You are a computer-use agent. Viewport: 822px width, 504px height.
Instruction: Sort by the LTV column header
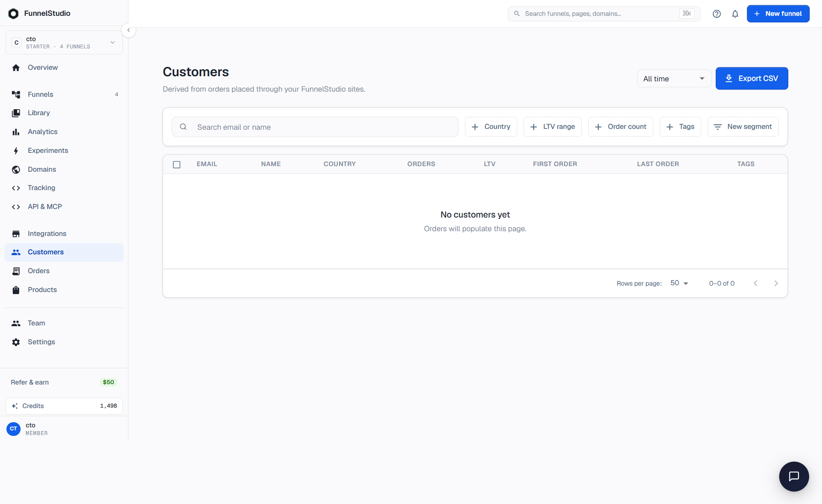click(x=489, y=164)
